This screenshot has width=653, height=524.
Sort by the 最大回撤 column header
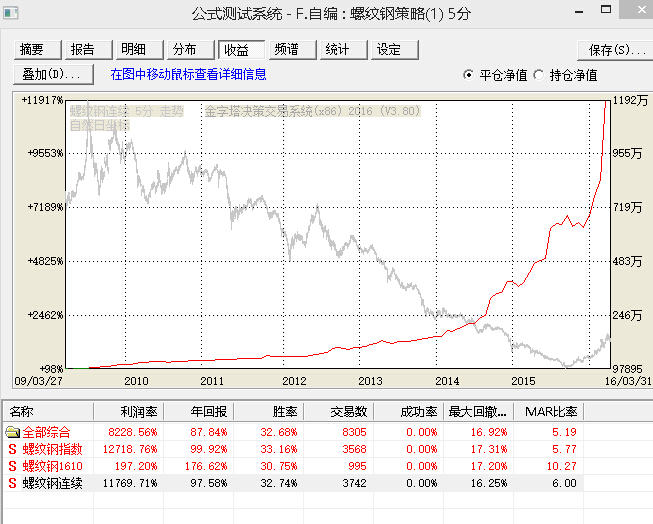tap(479, 412)
